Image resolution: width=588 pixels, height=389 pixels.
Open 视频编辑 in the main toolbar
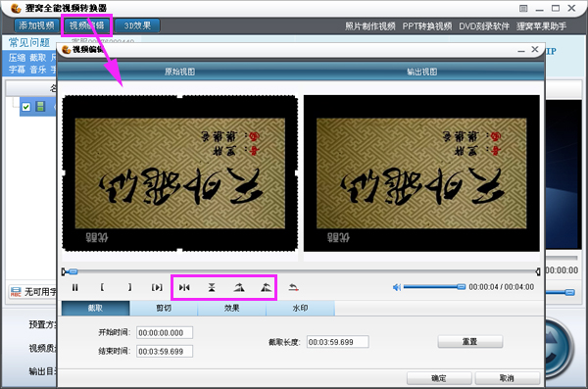pyautogui.click(x=86, y=25)
